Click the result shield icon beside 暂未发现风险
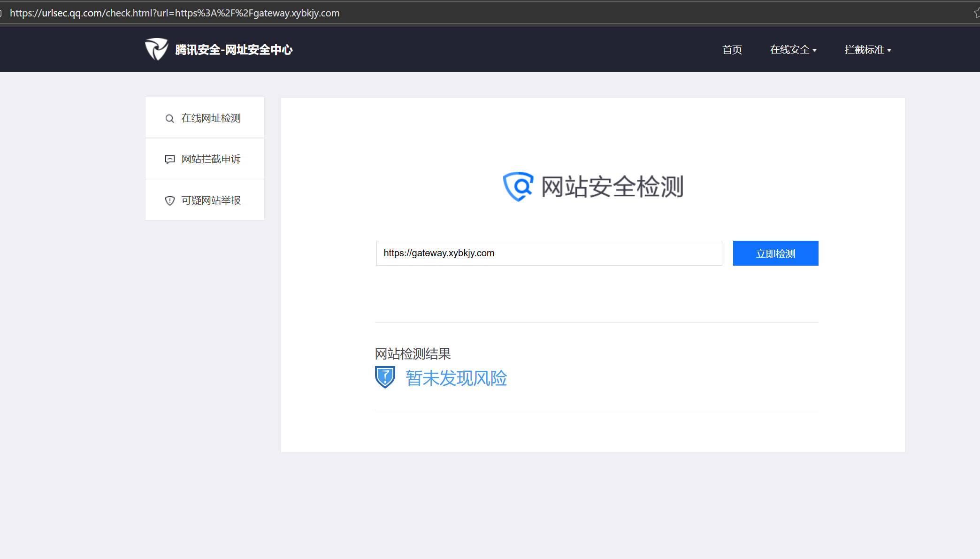 pyautogui.click(x=385, y=377)
